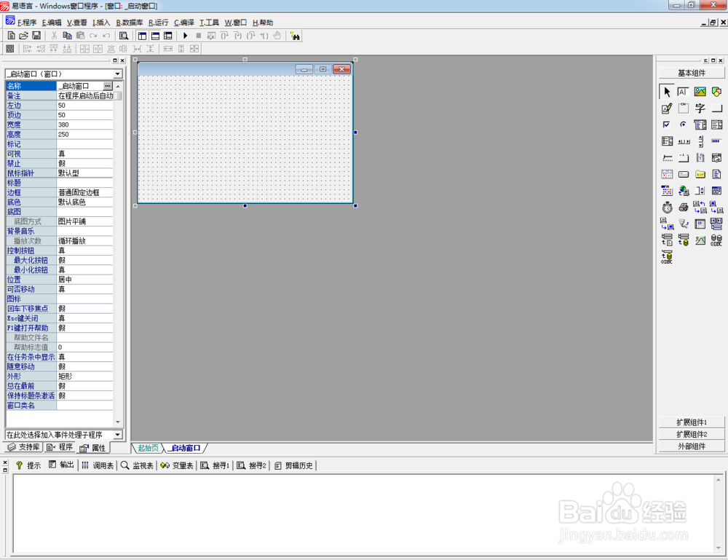Pick the drawing board (pencil) component

pyautogui.click(x=667, y=109)
